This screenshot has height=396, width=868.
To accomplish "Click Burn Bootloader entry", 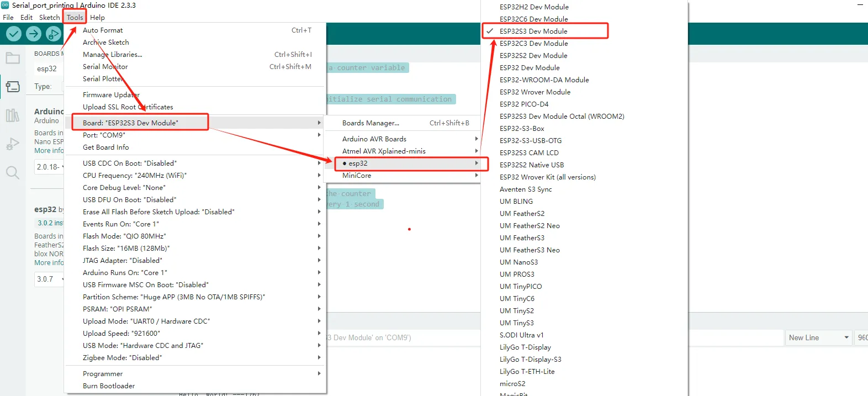I will (x=195, y=386).
